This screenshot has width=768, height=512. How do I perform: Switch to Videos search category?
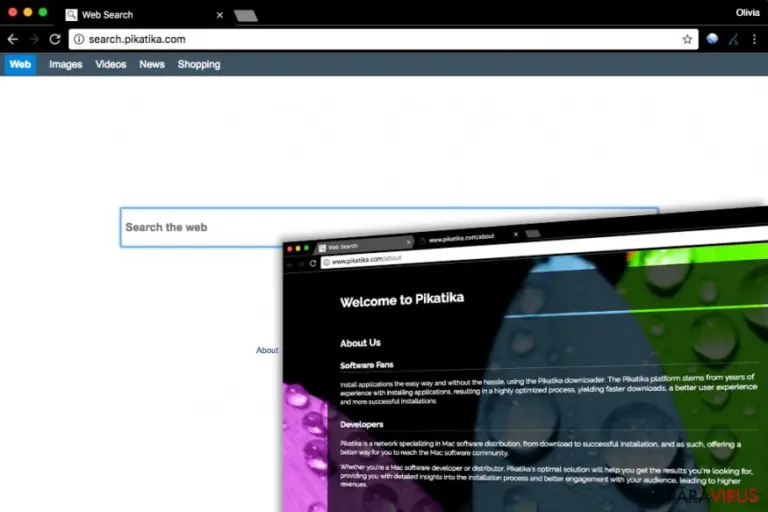111,65
